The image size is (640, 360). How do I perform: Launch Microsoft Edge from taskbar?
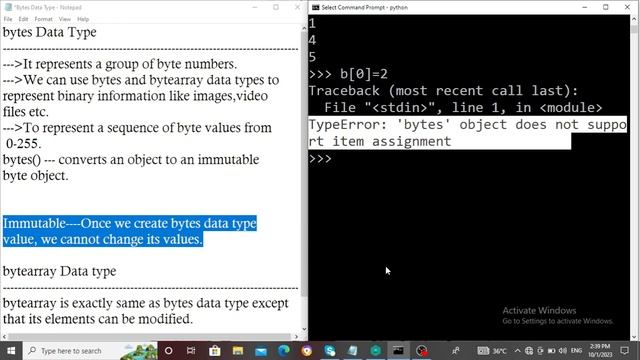[x=284, y=351]
